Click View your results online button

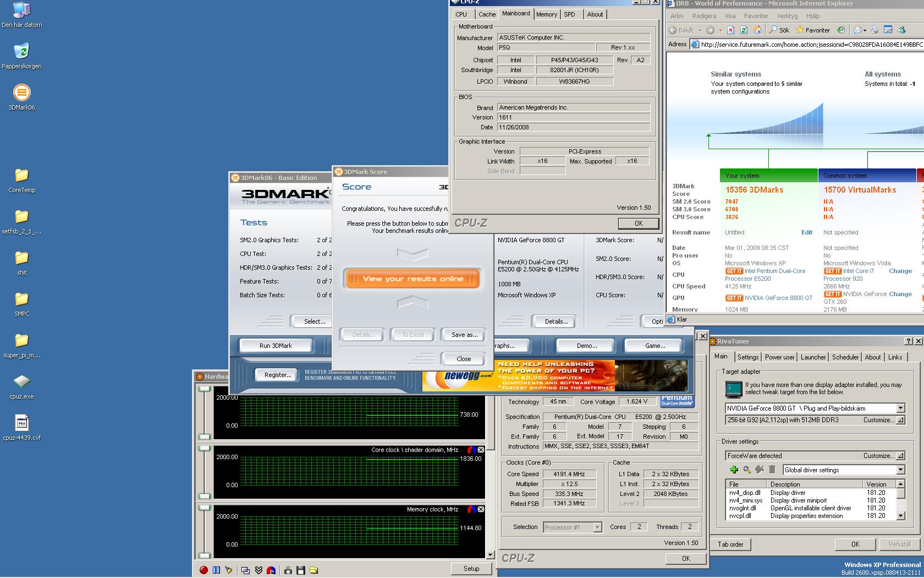click(x=413, y=279)
